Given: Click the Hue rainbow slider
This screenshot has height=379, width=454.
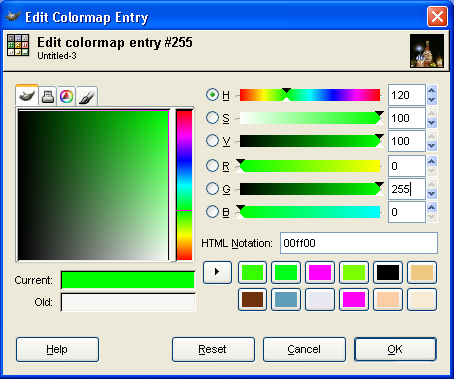Looking at the screenshot, I should point(310,95).
